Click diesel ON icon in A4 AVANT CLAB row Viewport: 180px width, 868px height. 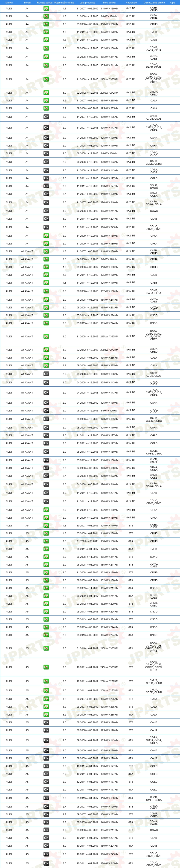(46, 493)
